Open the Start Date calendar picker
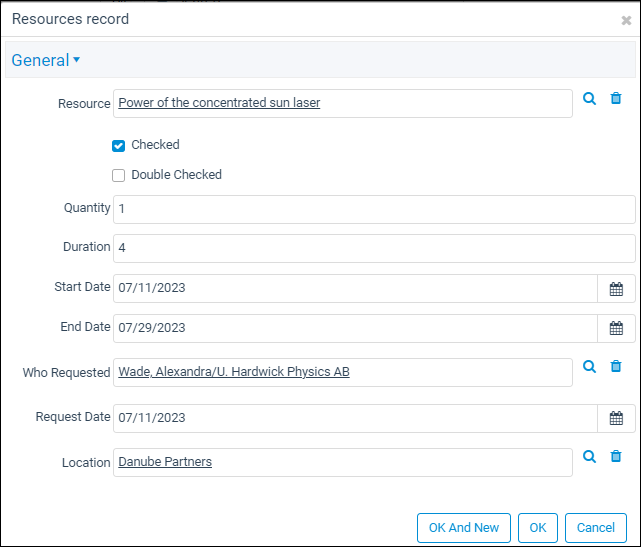Viewport: 641px width, 547px height. tap(616, 289)
